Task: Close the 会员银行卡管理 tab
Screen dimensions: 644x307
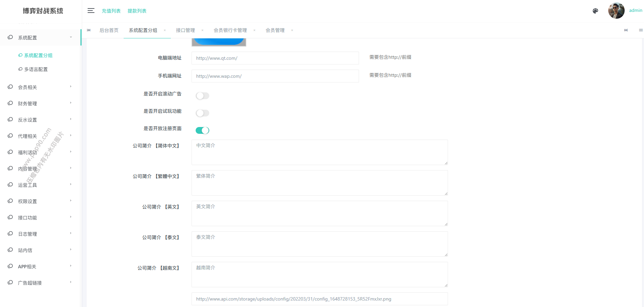Action: (x=254, y=30)
